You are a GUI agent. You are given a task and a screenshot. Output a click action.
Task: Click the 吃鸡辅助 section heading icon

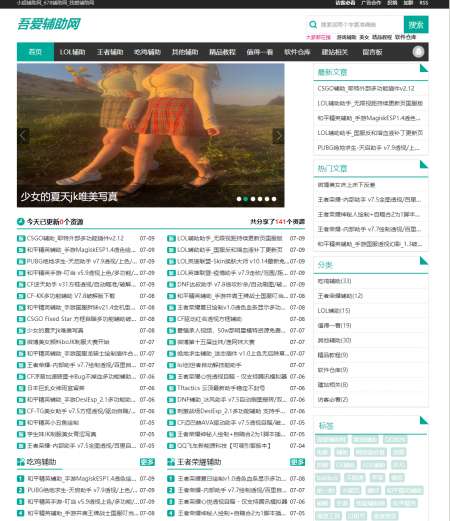21,462
